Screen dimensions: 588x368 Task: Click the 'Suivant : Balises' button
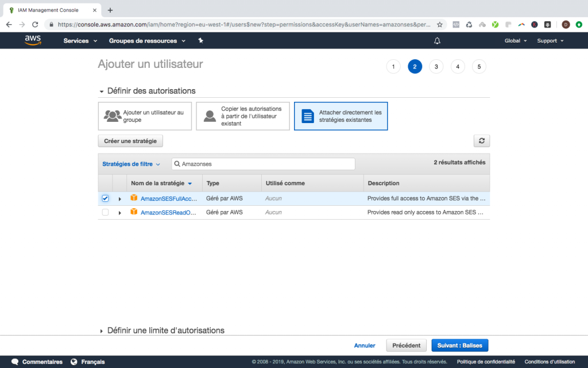(x=459, y=346)
